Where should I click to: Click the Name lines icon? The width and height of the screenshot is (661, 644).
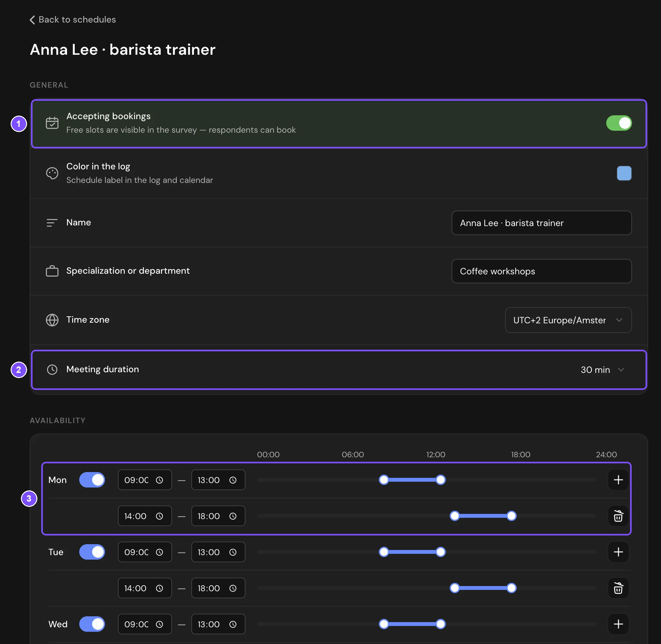pos(52,223)
